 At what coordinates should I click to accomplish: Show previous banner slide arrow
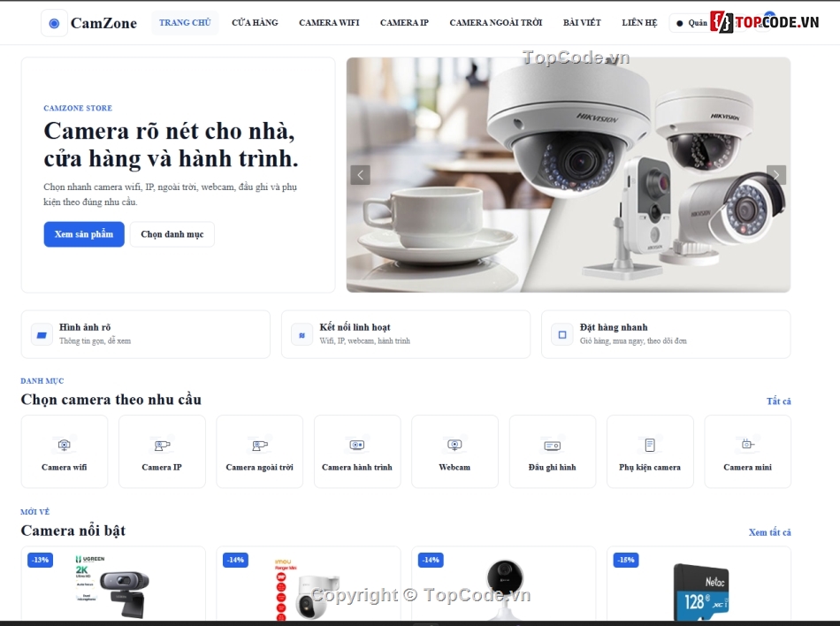[x=361, y=175]
